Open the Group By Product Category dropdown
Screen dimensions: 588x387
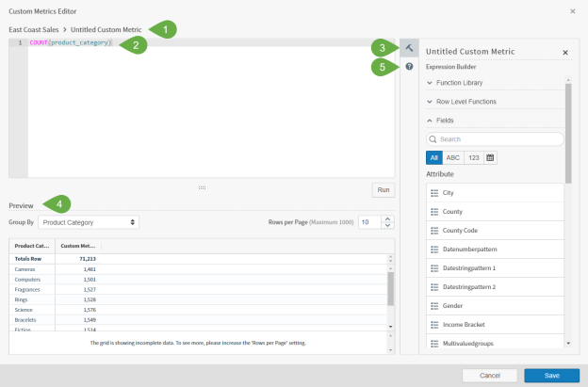89,222
